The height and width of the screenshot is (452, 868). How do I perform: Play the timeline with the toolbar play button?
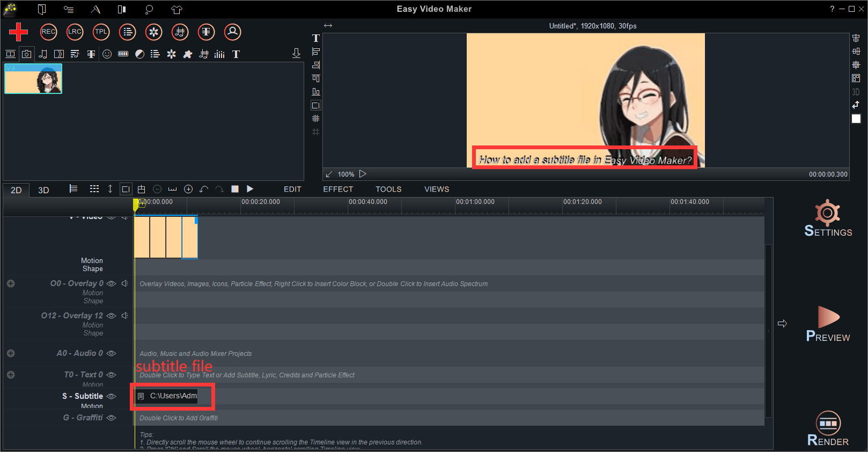coord(249,189)
